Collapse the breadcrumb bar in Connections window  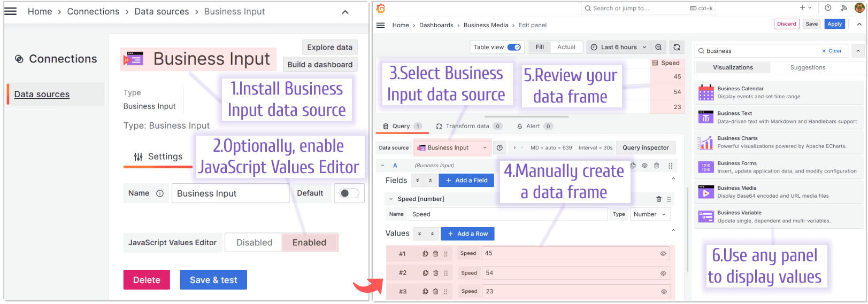click(x=345, y=12)
